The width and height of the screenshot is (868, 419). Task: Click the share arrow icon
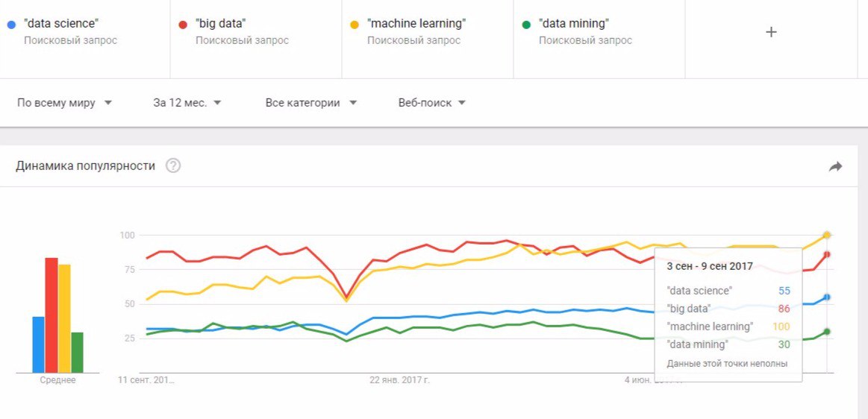(x=835, y=166)
